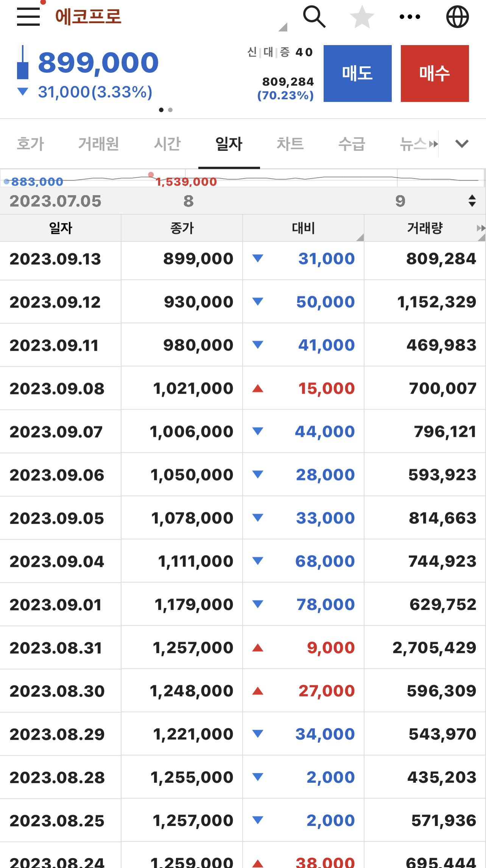Select the second page indicator dot

coord(170,110)
